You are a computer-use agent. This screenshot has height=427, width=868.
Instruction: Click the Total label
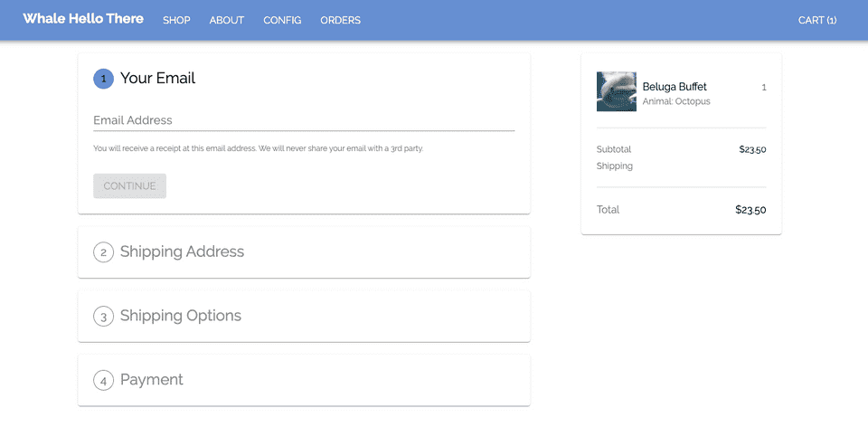pos(608,209)
